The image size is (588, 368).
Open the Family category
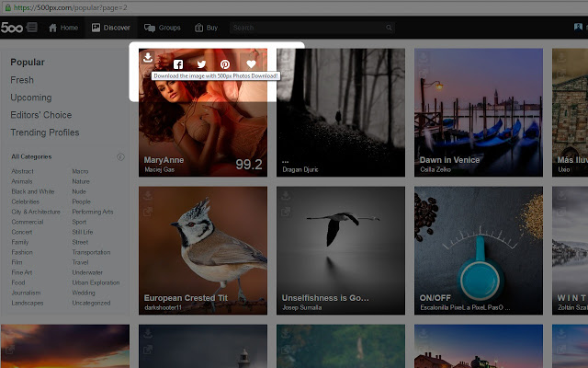(x=20, y=242)
